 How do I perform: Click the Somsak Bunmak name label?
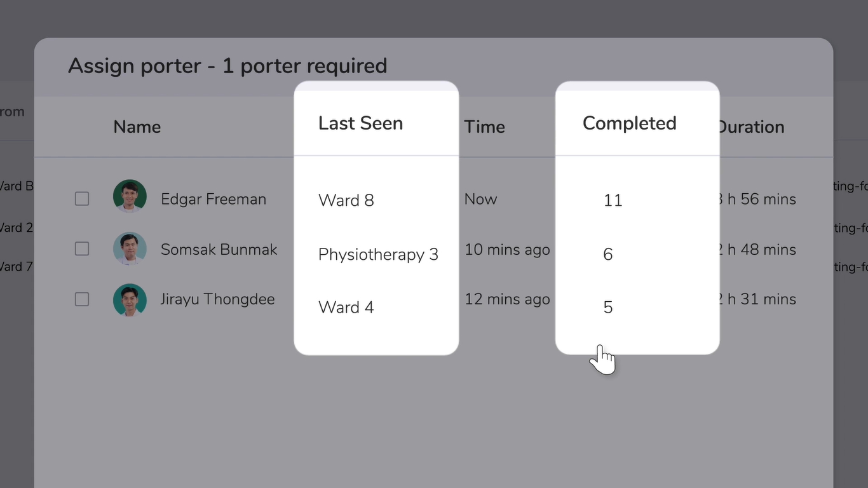219,249
